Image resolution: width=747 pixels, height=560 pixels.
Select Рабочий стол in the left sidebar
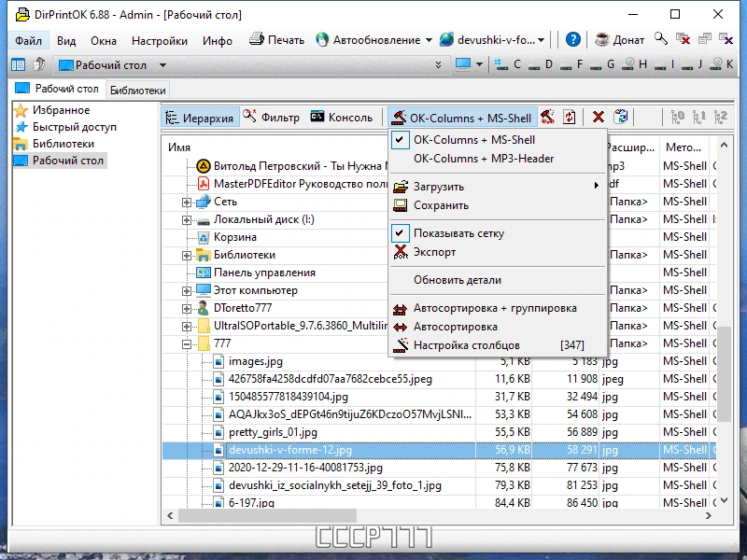click(x=67, y=161)
